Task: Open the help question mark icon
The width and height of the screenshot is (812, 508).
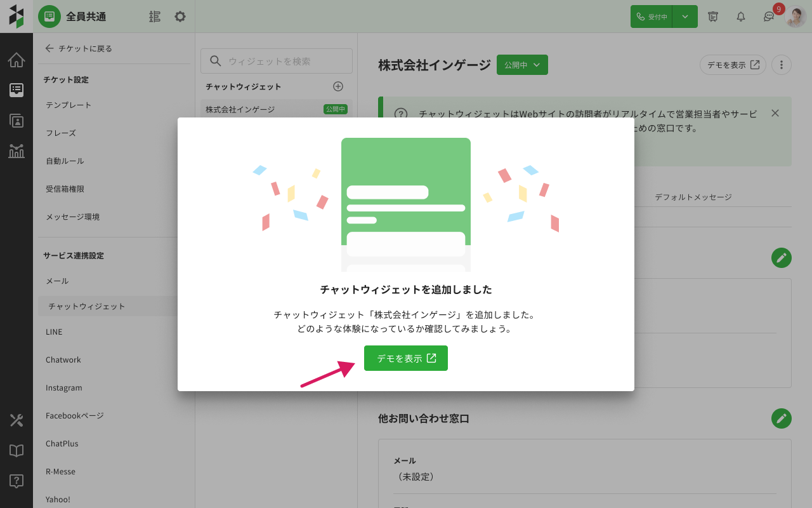Action: 16,481
